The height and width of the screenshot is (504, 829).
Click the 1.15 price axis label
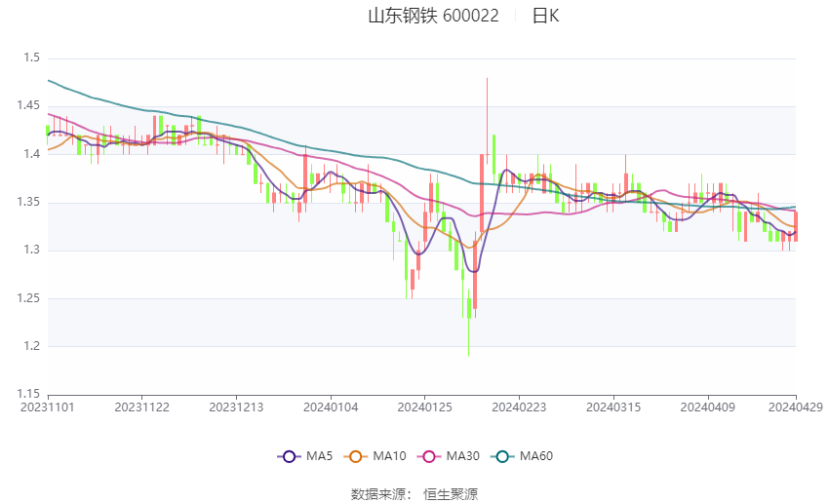[28, 394]
